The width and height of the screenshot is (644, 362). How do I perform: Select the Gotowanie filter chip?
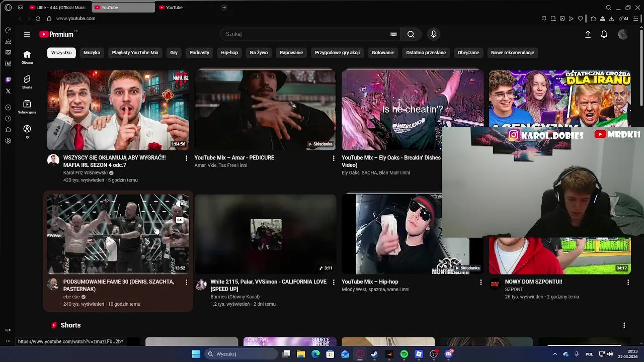coord(383,53)
